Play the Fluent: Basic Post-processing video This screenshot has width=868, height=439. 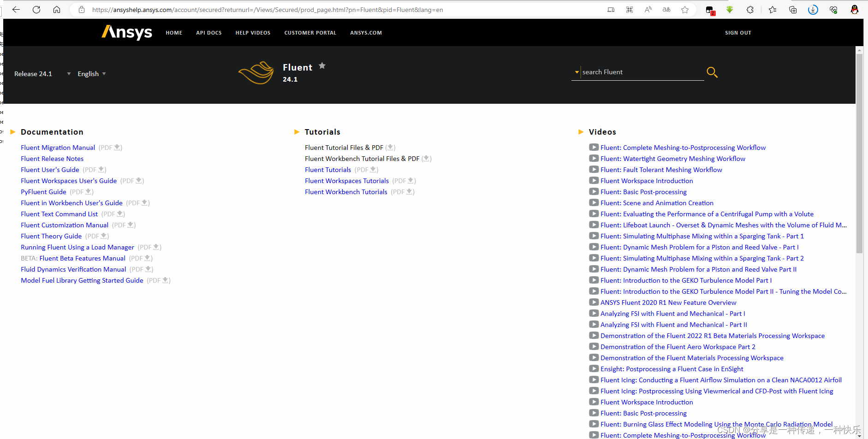pyautogui.click(x=643, y=191)
